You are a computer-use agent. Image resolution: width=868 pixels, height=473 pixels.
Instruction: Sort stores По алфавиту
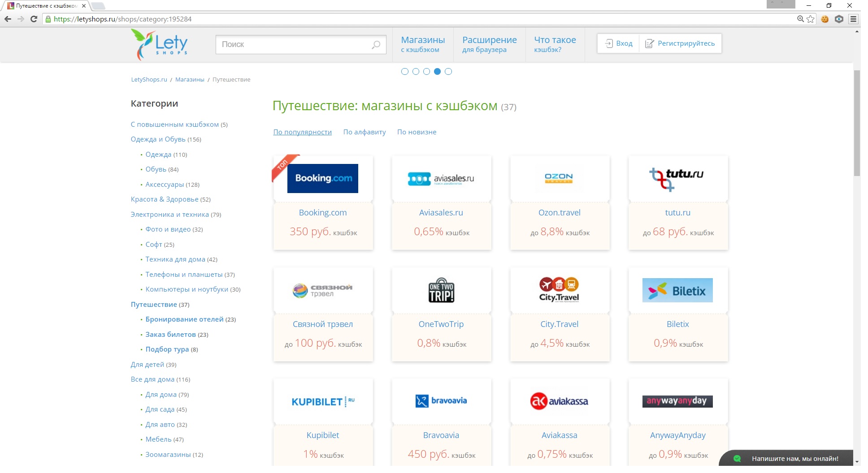[x=365, y=132]
